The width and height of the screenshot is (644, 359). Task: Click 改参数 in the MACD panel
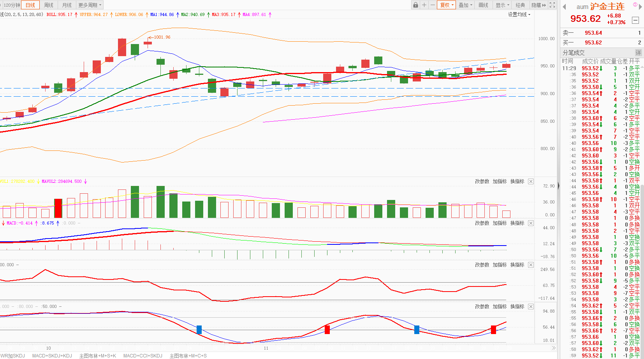(482, 223)
